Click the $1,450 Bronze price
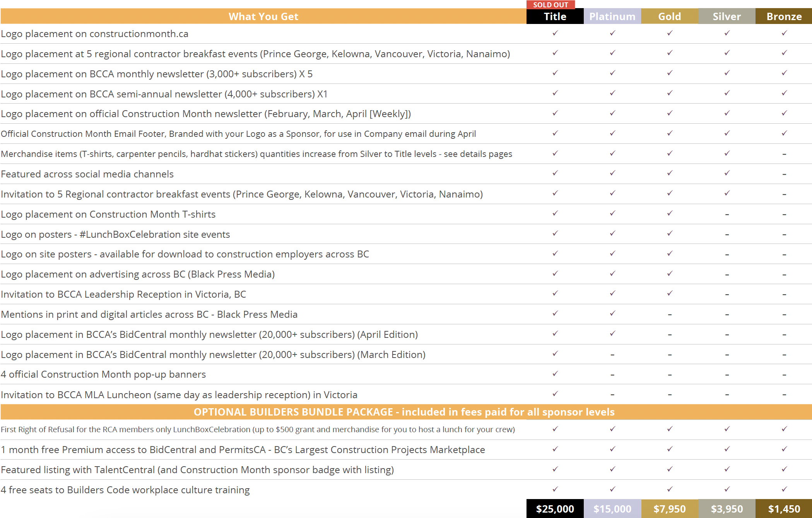The height and width of the screenshot is (518, 812). (x=784, y=509)
